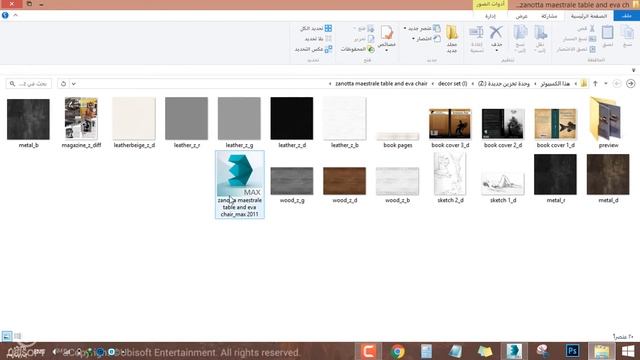This screenshot has width=640, height=360.
Task: Click Select all (تحديد الكل)
Action: point(316,29)
